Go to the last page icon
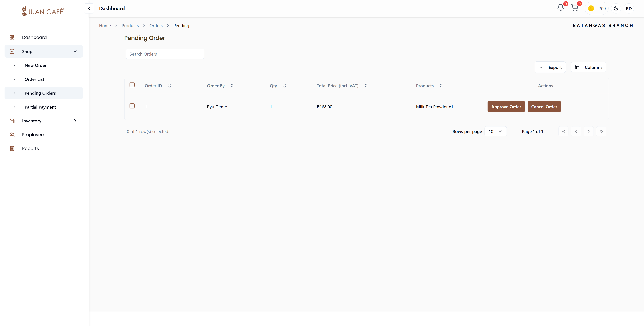 (x=601, y=131)
